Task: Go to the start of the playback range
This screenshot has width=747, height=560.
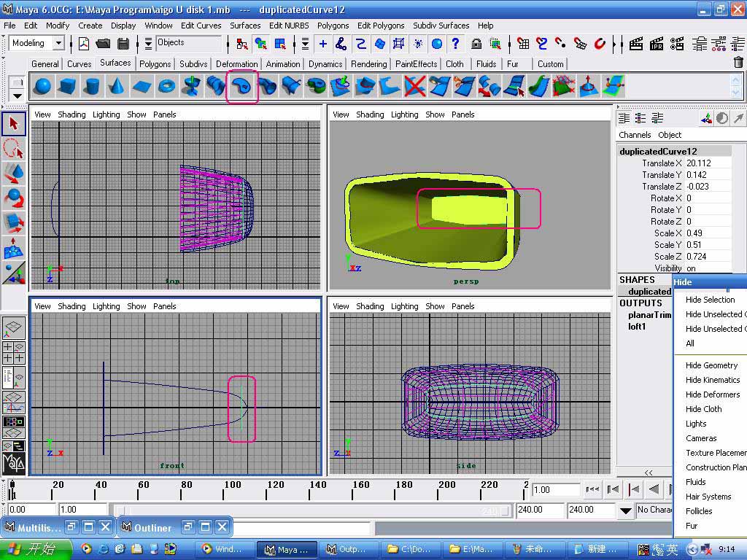Action: point(592,489)
